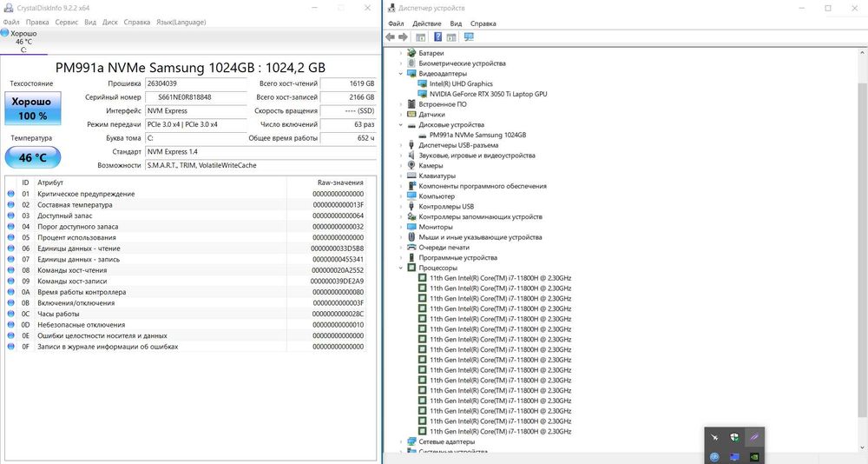This screenshot has width=868, height=464.
Task: Click the 46 °C temperature button
Action: (x=33, y=157)
